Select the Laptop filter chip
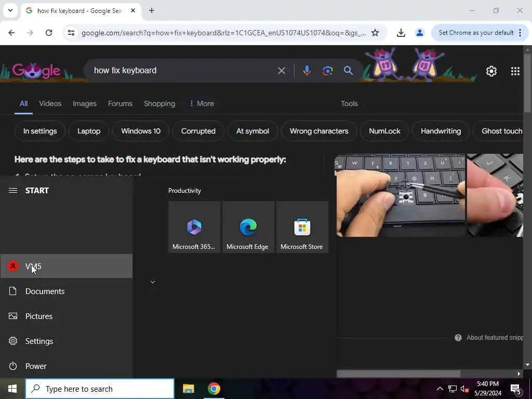Viewport: 532px width, 399px height. [x=89, y=131]
